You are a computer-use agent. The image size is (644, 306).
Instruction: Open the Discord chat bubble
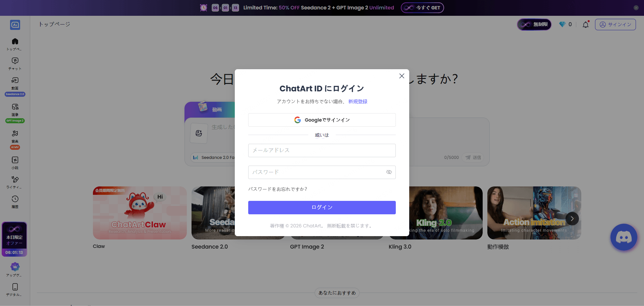pos(624,237)
